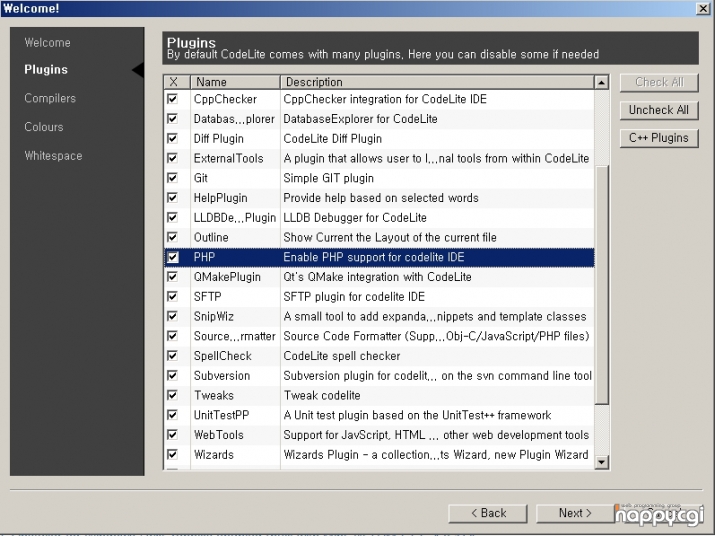Click the scrollbar up arrow
Image resolution: width=715 pixels, height=536 pixels.
601,83
